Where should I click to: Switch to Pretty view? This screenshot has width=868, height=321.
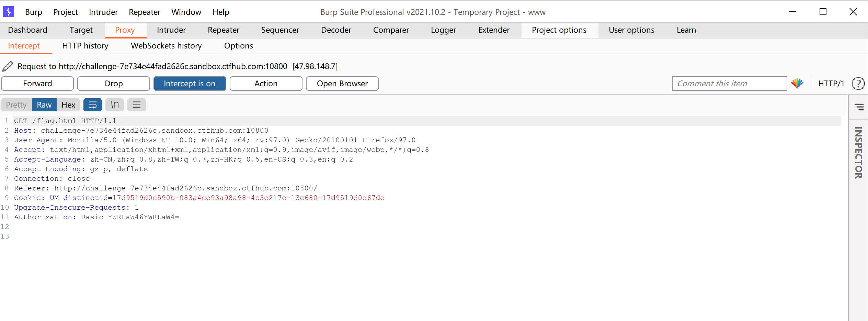pos(16,105)
